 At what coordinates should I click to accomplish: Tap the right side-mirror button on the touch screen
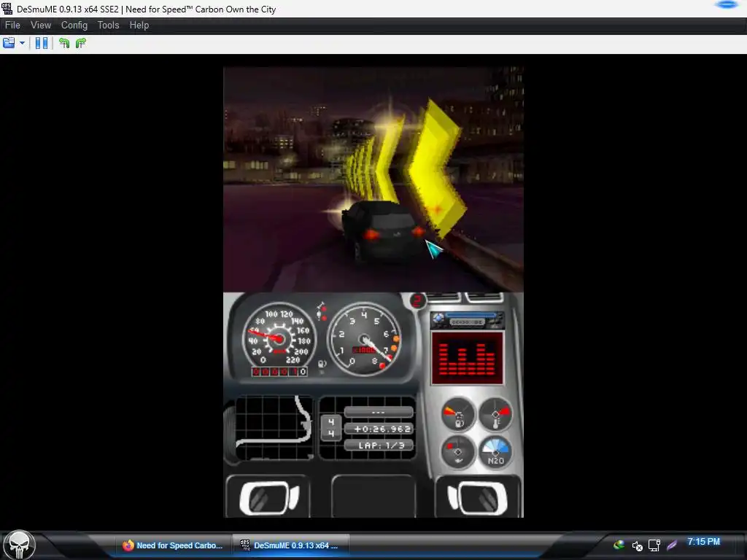click(x=478, y=497)
